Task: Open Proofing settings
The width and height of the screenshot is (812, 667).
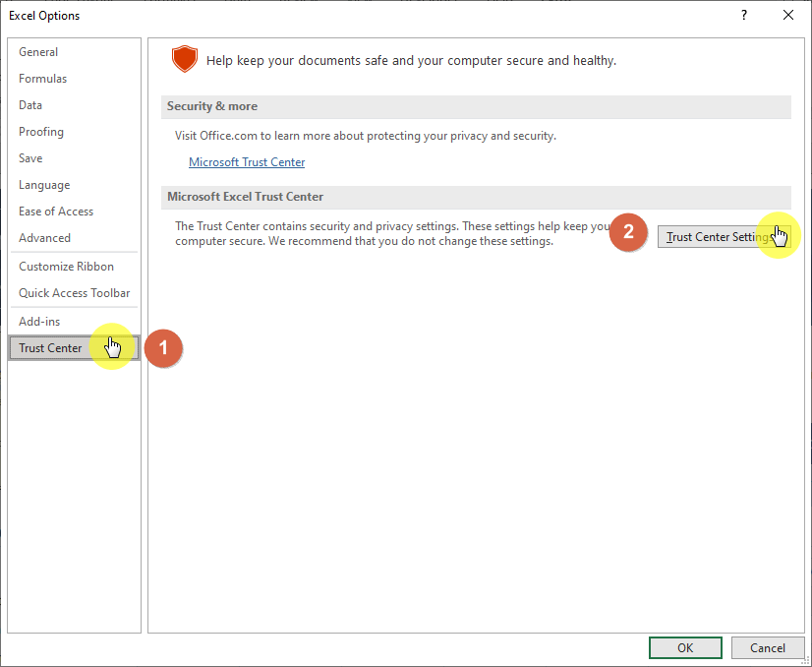Action: tap(74, 132)
